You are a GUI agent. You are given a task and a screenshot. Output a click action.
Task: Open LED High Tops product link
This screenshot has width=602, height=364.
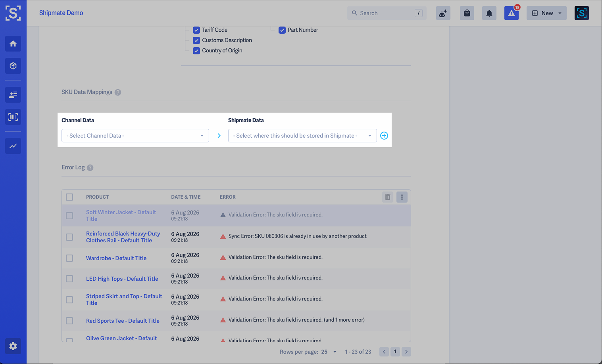(x=122, y=279)
